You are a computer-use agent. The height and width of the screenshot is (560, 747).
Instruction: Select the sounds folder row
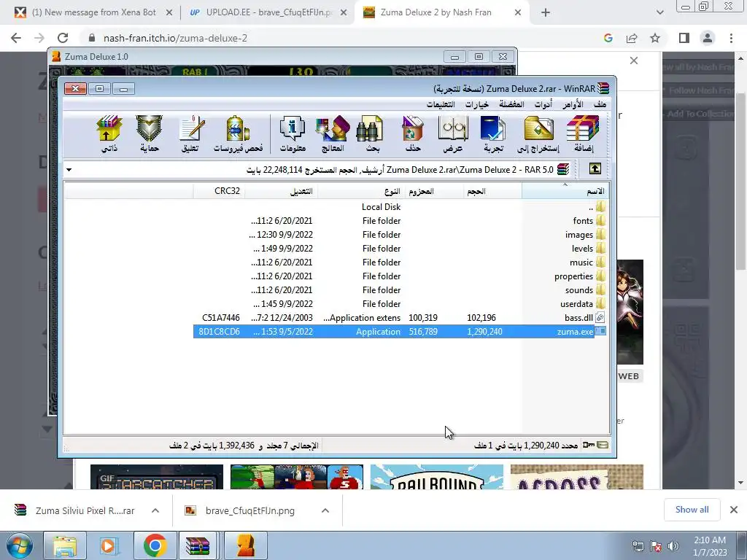pos(400,289)
